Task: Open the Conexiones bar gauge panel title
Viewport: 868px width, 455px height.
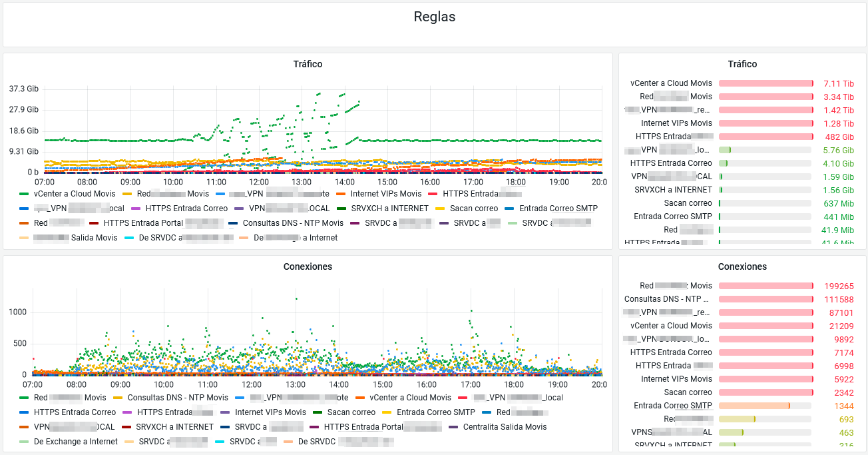Action: tap(742, 266)
